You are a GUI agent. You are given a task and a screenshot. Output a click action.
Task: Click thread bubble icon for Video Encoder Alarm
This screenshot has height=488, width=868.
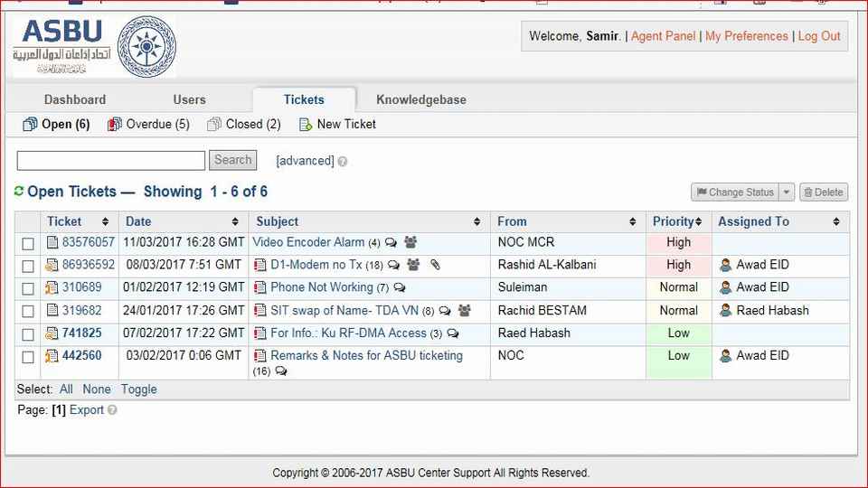click(x=391, y=242)
